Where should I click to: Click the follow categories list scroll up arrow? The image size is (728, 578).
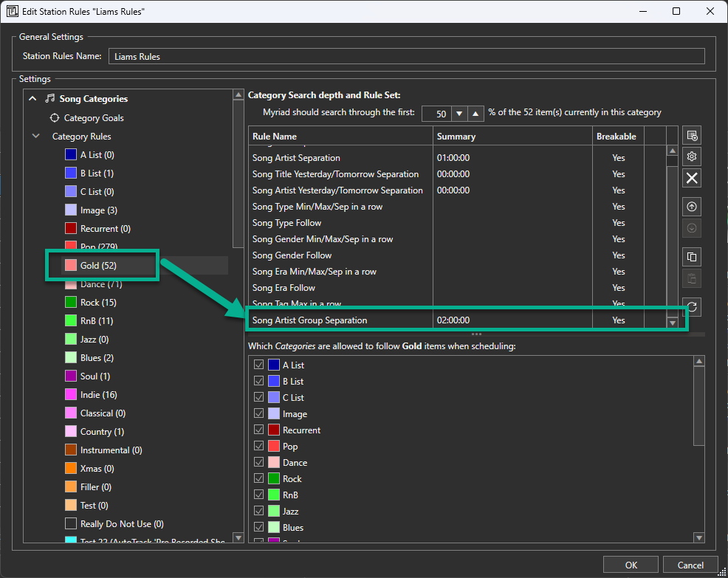click(x=699, y=361)
